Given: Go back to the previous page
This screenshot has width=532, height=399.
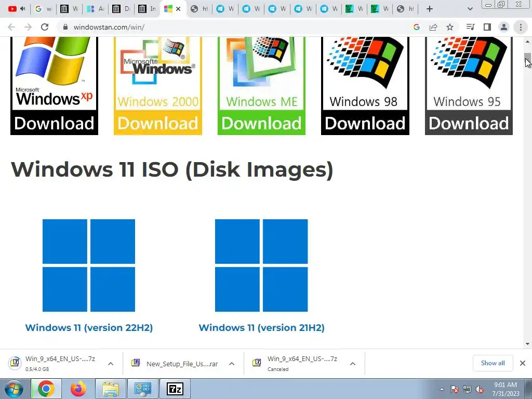Looking at the screenshot, I should [11, 27].
